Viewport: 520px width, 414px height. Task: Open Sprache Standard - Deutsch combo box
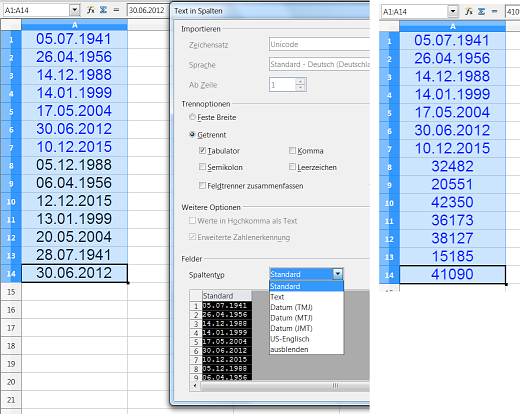pyautogui.click(x=319, y=64)
